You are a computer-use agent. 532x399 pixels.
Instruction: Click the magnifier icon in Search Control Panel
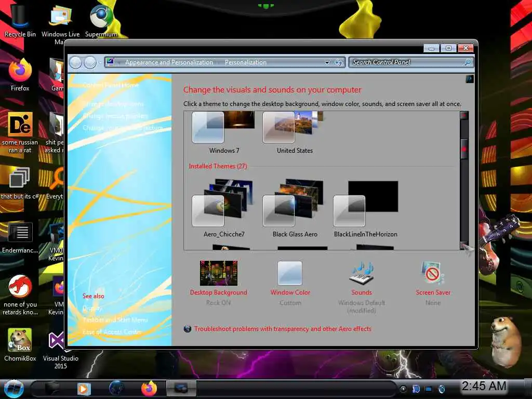point(467,62)
